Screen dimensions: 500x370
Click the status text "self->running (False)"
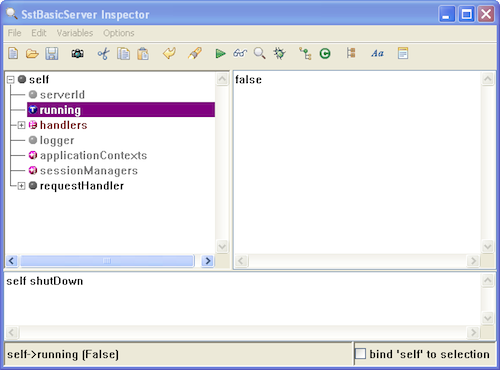pos(63,354)
